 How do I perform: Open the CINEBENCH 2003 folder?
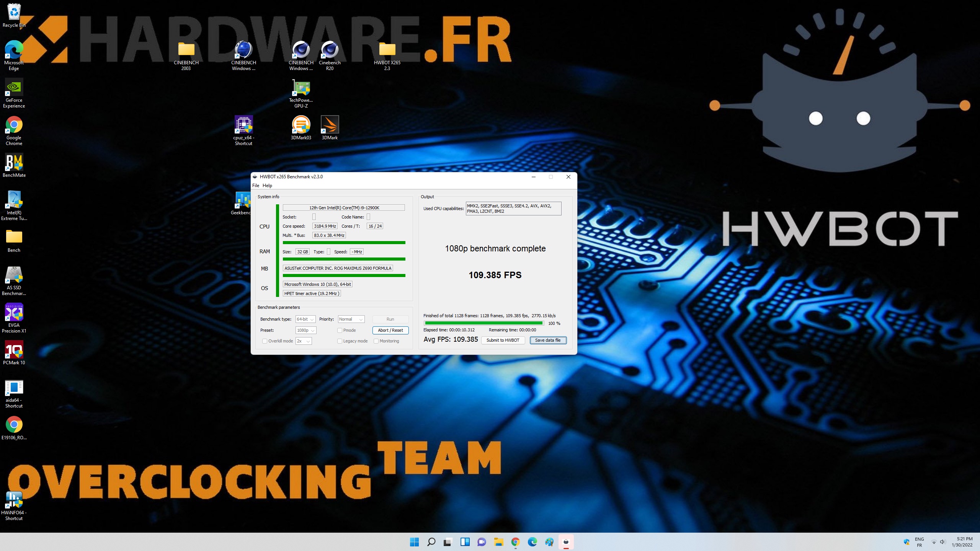tap(186, 55)
